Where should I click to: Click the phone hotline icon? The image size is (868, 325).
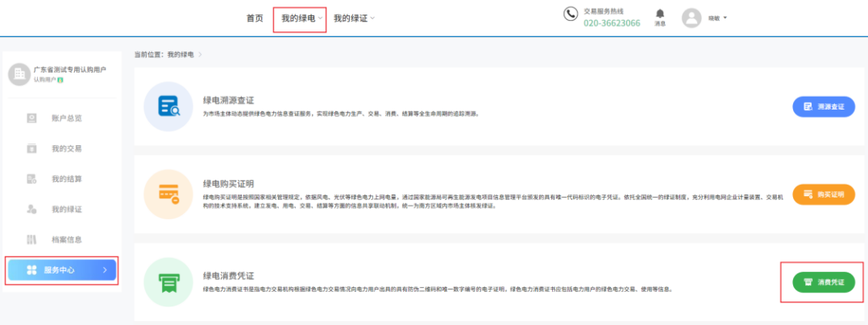click(571, 15)
